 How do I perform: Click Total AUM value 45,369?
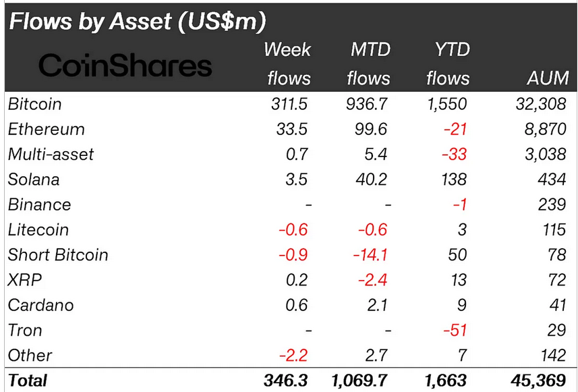tap(538, 381)
